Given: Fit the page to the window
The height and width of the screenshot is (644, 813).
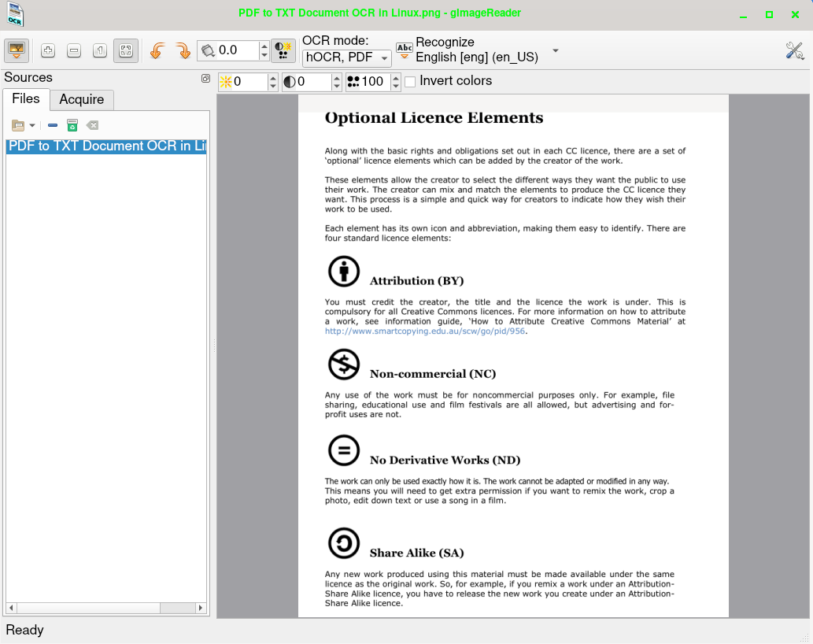Looking at the screenshot, I should click(125, 50).
